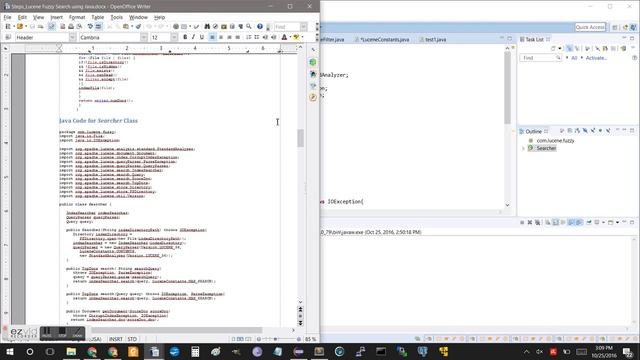Click the Paste clipboard icon
Viewport: 640px width, 360px height.
click(126, 27)
